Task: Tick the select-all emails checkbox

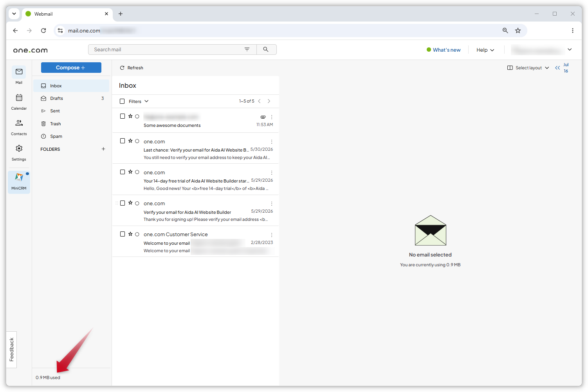Action: (122, 101)
